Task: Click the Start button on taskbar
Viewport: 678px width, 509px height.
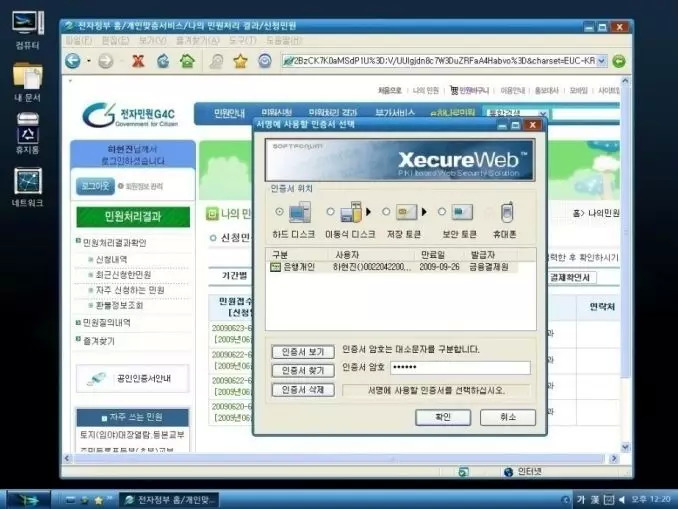Action: [29, 500]
